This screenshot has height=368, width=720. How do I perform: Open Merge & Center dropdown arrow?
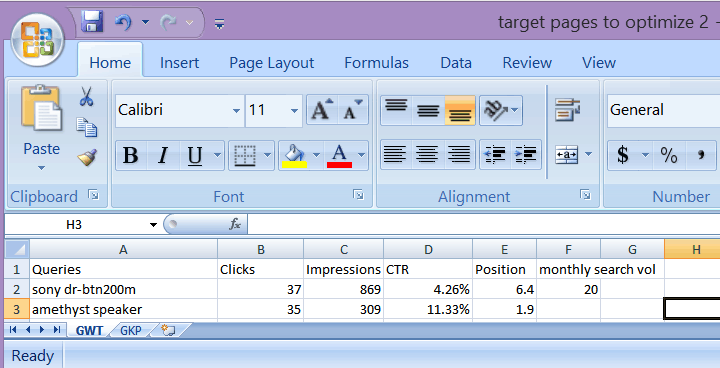tap(588, 155)
